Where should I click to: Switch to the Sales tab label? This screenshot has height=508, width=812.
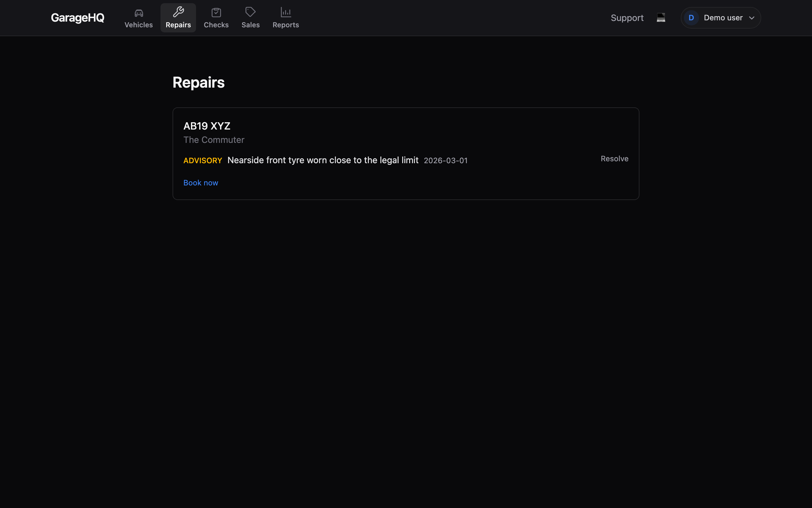[250, 25]
